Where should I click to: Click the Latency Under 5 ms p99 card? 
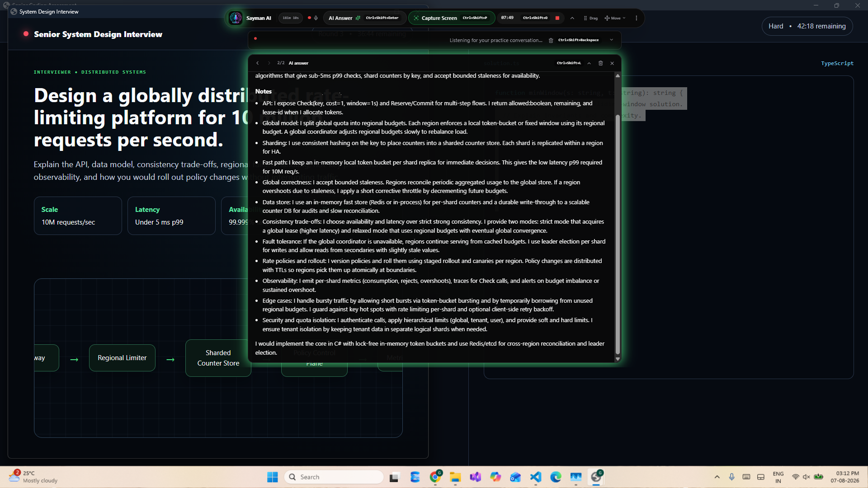click(x=171, y=216)
